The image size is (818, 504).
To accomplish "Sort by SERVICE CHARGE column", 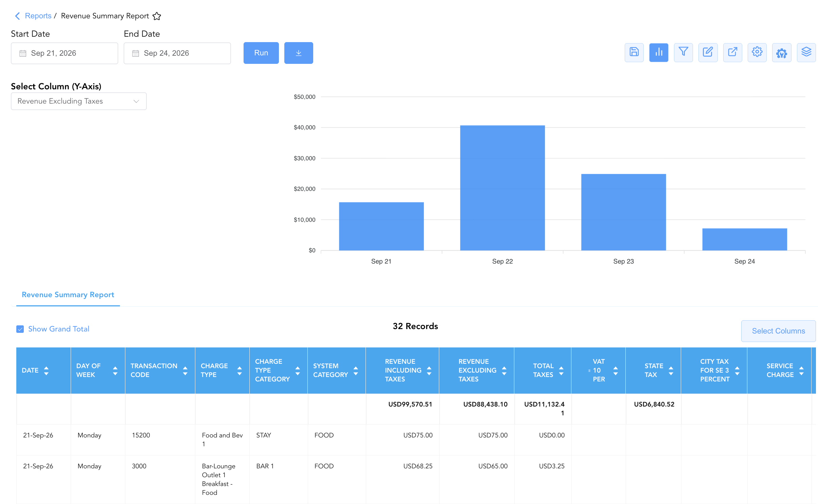I will [x=801, y=371].
